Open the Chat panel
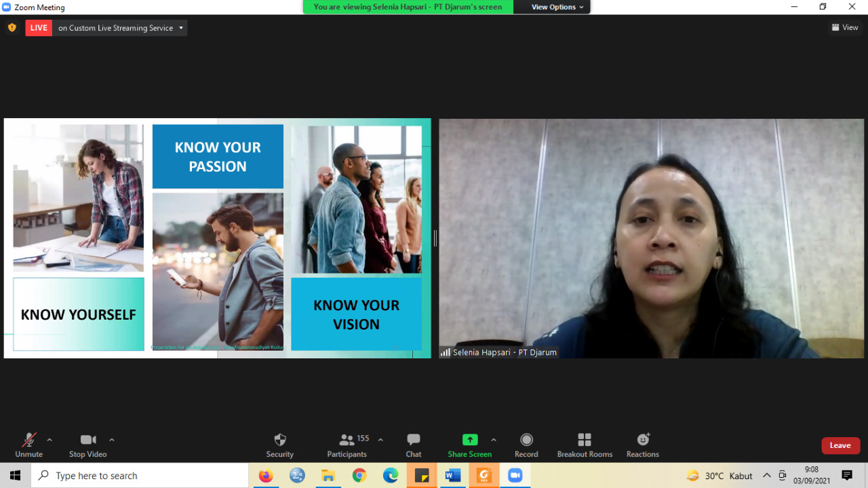Screen dimensions: 868x488 [x=413, y=445]
